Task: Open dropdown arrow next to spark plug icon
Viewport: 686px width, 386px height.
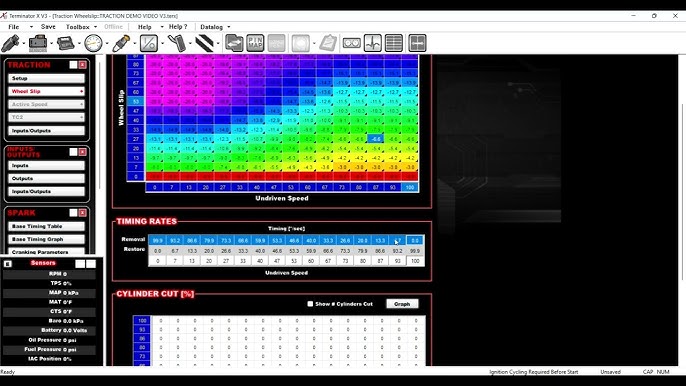Action: click(x=134, y=44)
